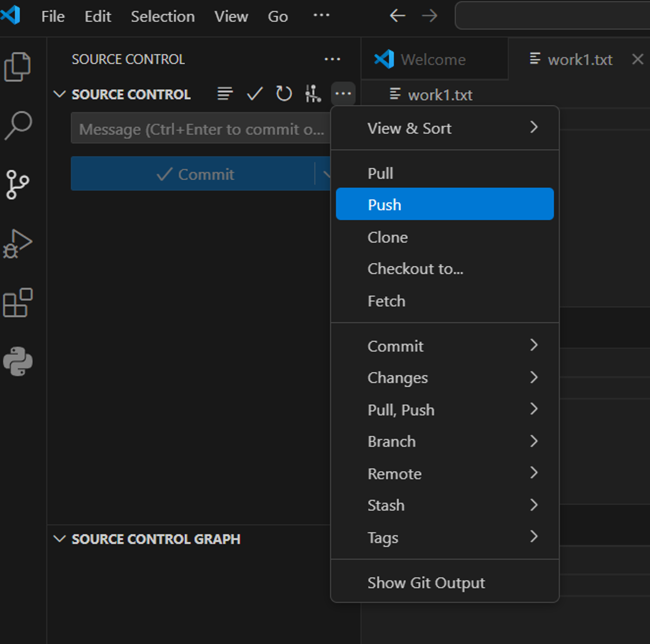Collapse the SOURCE CONTROL section

click(59, 94)
